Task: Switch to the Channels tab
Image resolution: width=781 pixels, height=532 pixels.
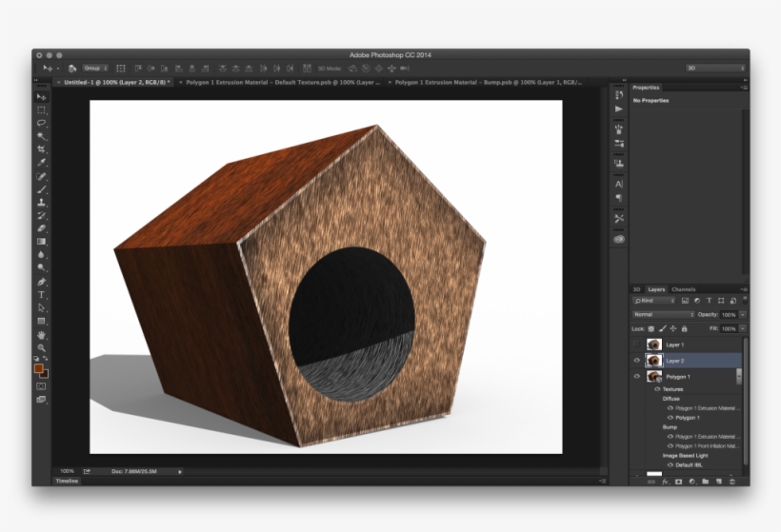Action: coord(683,289)
